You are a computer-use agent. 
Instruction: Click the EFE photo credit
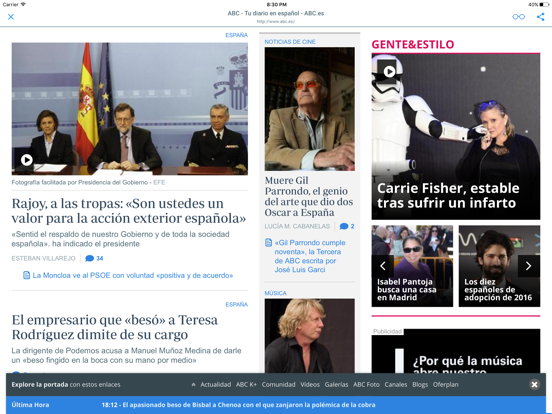pyautogui.click(x=159, y=182)
